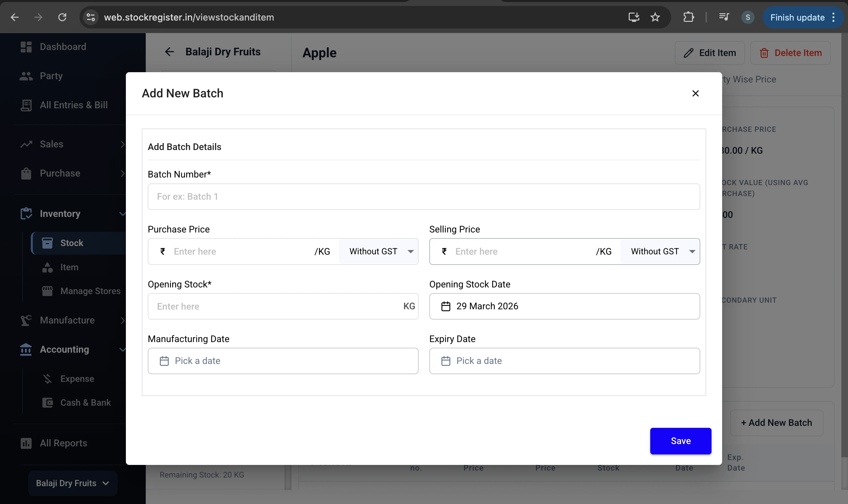This screenshot has width=848, height=504.
Task: Bookmark the page using the star icon
Action: [655, 17]
